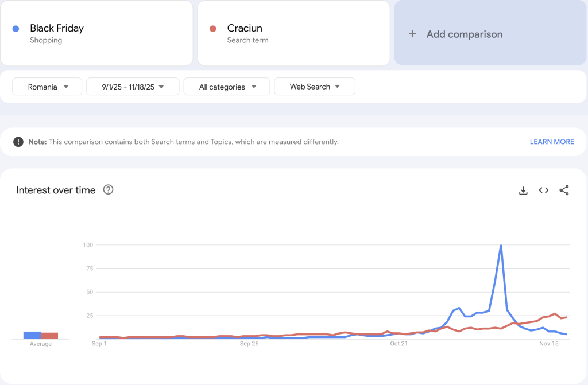Click the Oct 21 axis label
This screenshot has height=385, width=588.
click(x=399, y=344)
